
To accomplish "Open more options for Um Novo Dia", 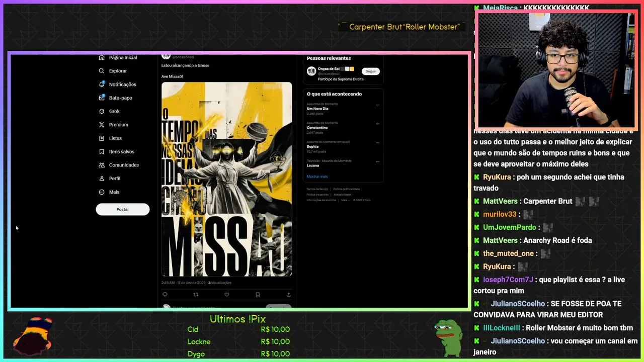I will pos(377,105).
